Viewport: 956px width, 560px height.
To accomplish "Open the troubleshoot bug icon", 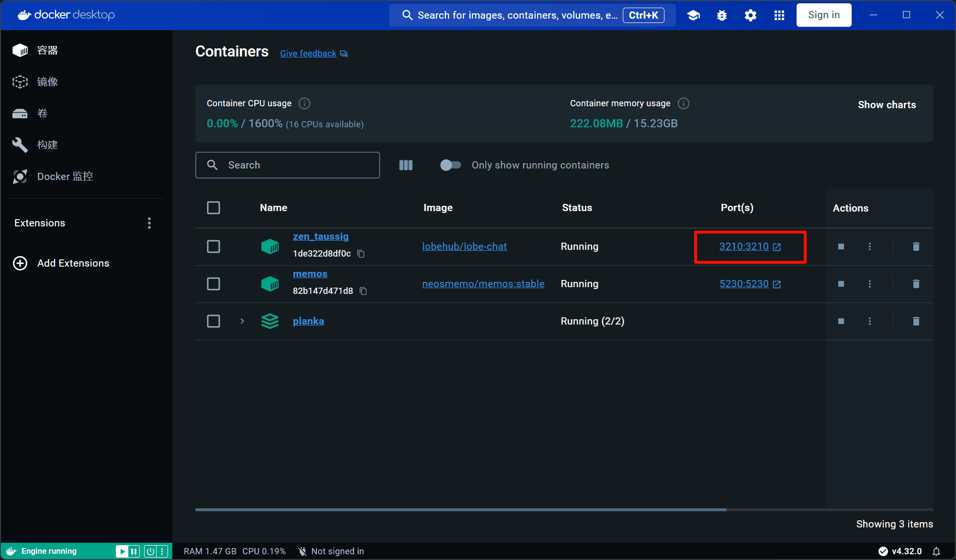I will (721, 15).
